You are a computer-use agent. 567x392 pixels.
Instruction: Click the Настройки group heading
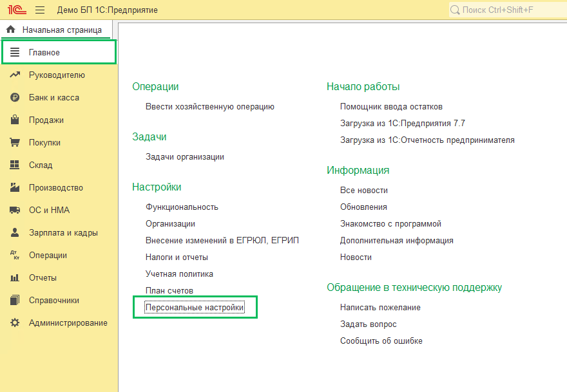click(x=157, y=187)
